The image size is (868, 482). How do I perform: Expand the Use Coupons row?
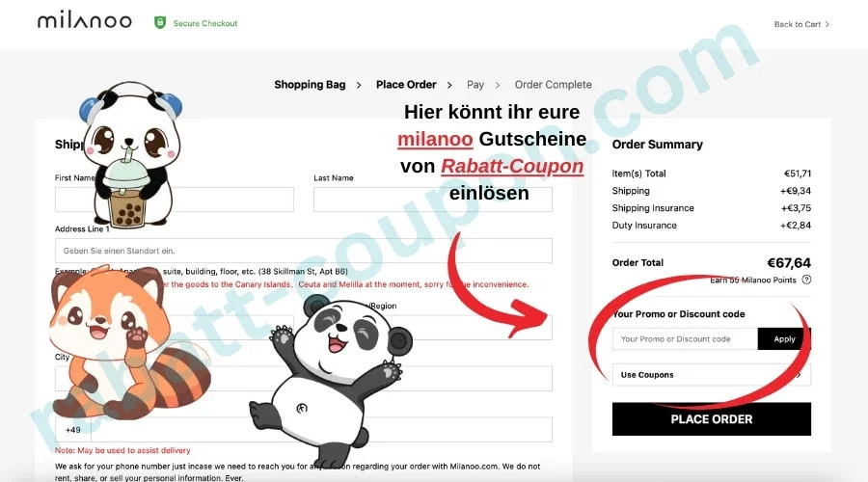[x=712, y=375]
